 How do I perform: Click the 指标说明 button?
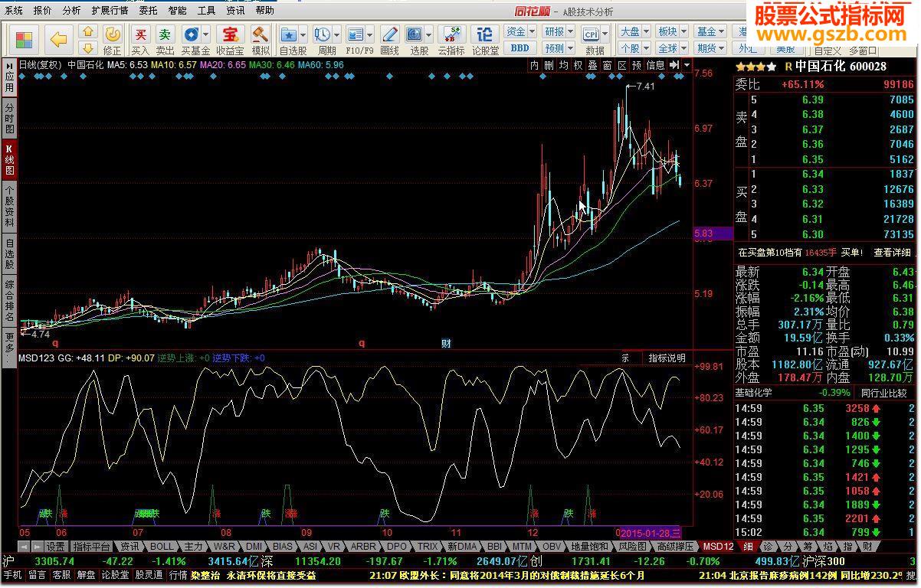pos(667,358)
